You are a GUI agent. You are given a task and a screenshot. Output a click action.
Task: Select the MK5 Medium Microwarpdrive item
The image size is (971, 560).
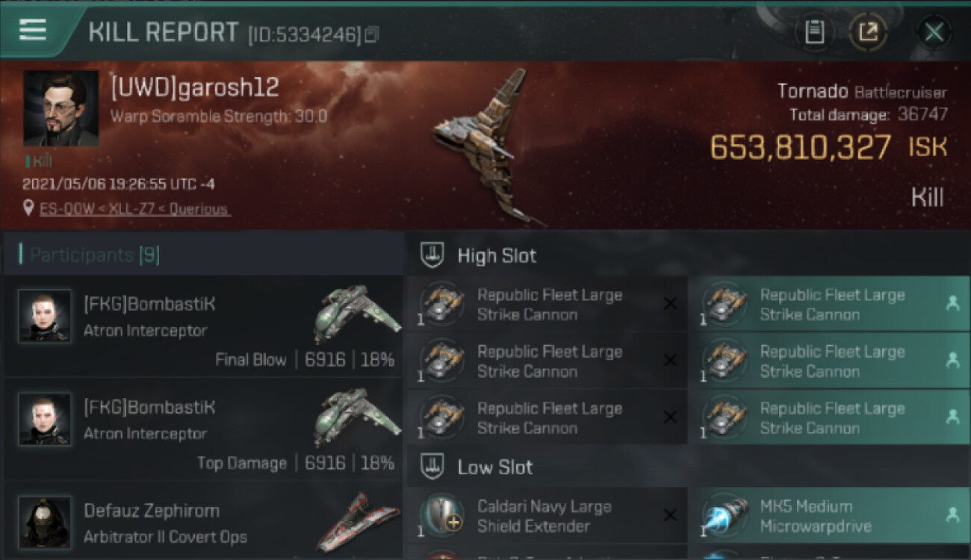point(829,516)
